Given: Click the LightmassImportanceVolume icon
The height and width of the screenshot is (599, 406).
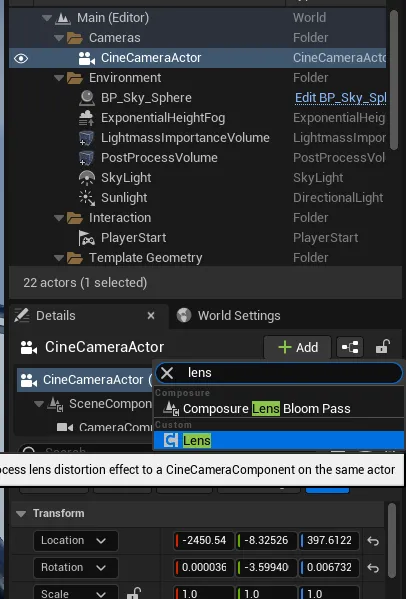Looking at the screenshot, I should coord(86,138).
